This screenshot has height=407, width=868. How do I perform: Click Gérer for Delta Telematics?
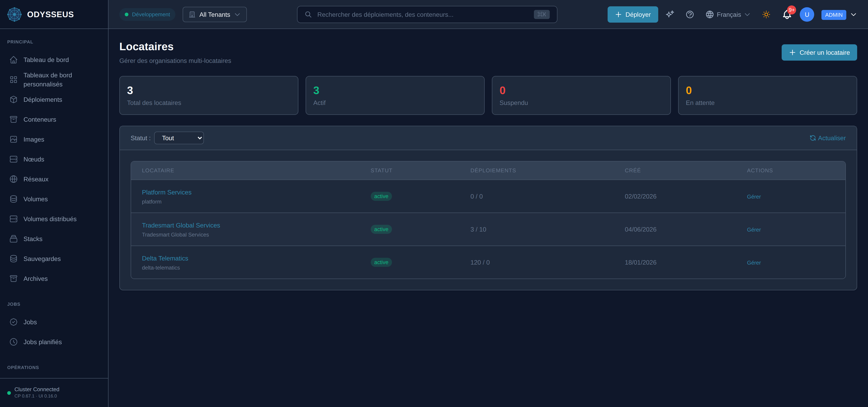tap(754, 263)
